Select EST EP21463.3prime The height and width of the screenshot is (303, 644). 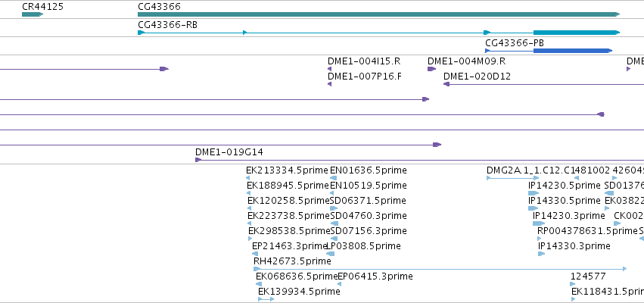pos(289,246)
